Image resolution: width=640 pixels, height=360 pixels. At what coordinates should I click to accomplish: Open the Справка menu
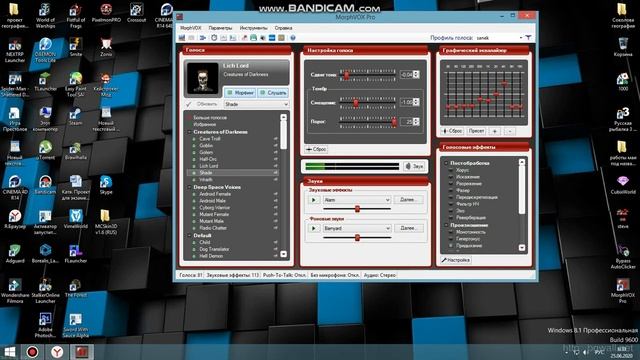coord(283,28)
